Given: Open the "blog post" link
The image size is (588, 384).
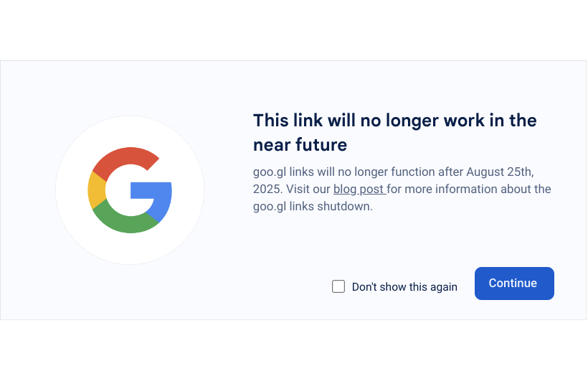Looking at the screenshot, I should [x=359, y=189].
